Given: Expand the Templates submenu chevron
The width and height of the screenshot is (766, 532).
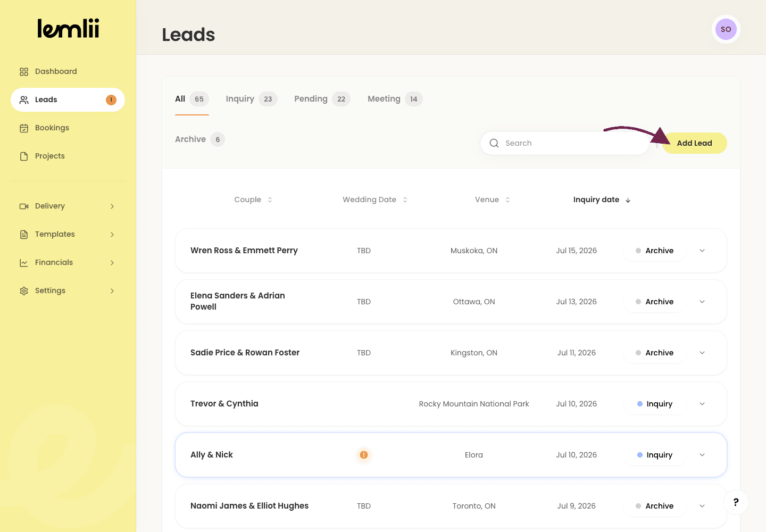Looking at the screenshot, I should (112, 234).
